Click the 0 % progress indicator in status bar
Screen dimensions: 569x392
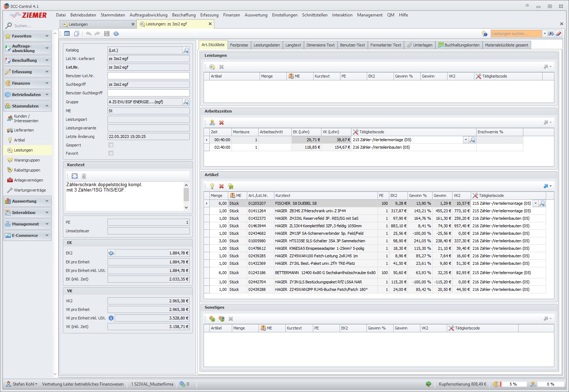click(551, 384)
